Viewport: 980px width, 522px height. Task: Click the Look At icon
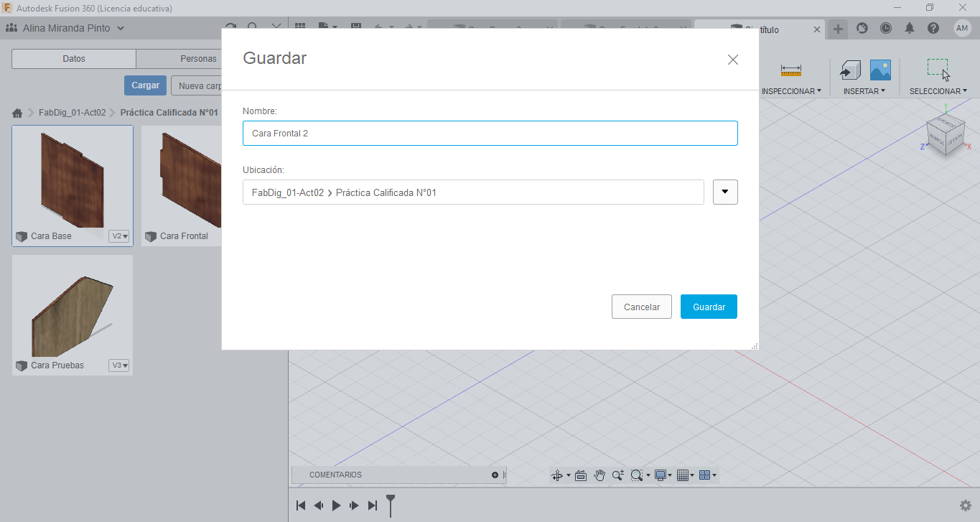pyautogui.click(x=581, y=475)
